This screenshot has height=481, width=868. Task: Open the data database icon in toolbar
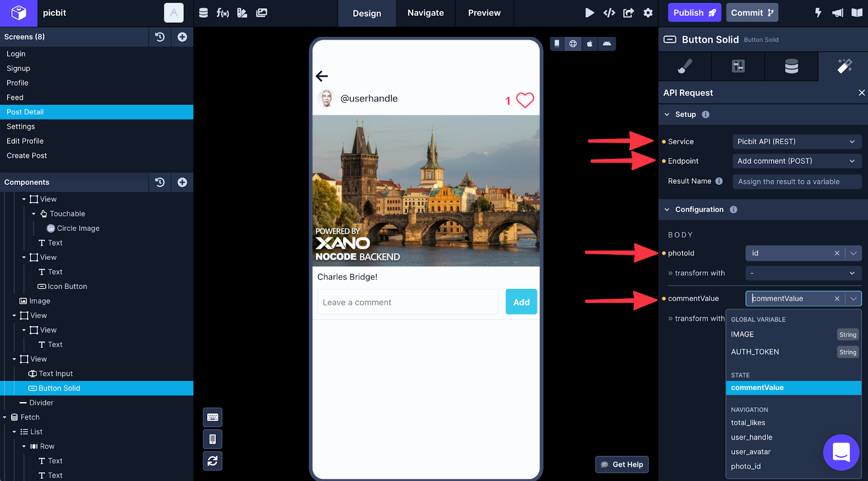click(203, 13)
